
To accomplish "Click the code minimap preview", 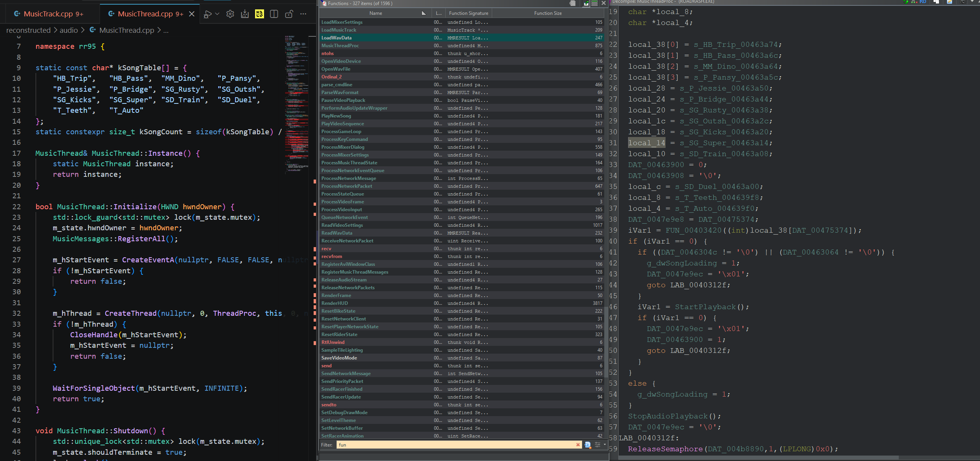I will (x=296, y=104).
